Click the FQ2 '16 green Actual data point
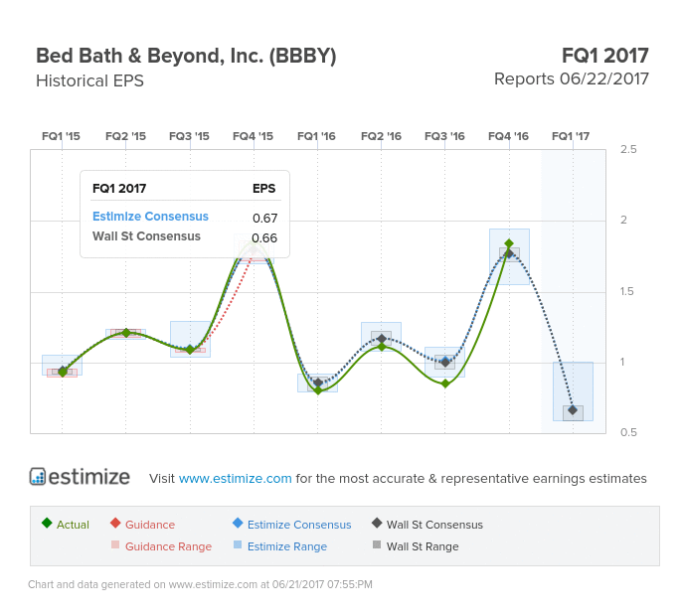Viewport: 681px width, 616px height. (x=382, y=347)
